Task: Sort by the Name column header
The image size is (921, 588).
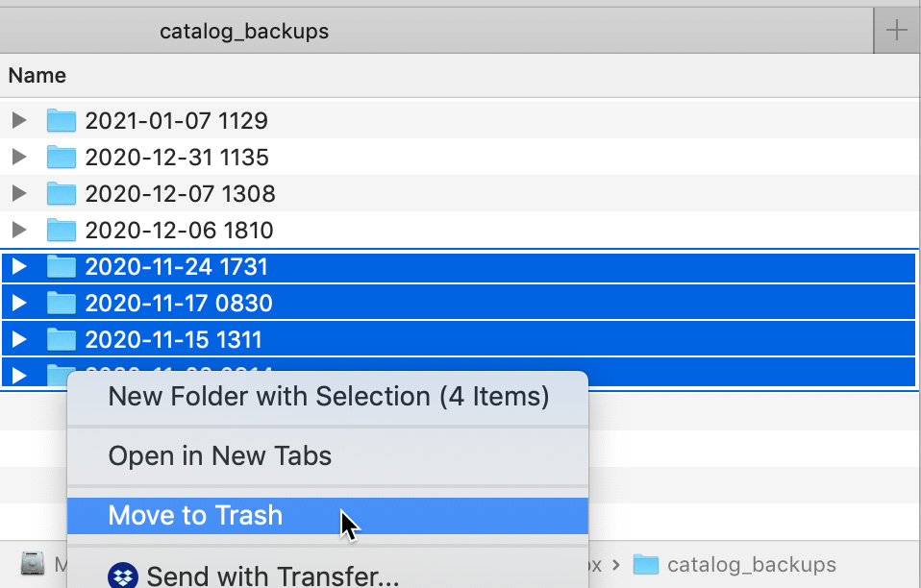Action: click(x=37, y=75)
